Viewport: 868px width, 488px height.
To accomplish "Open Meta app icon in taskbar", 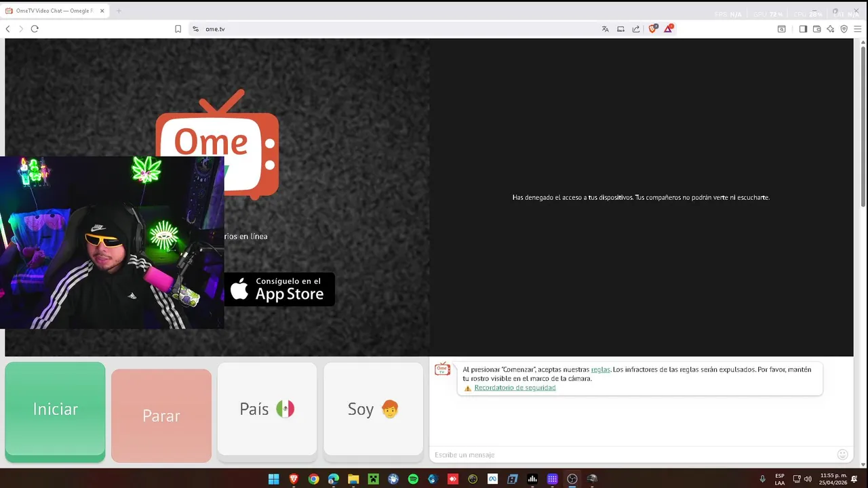I will (x=492, y=479).
